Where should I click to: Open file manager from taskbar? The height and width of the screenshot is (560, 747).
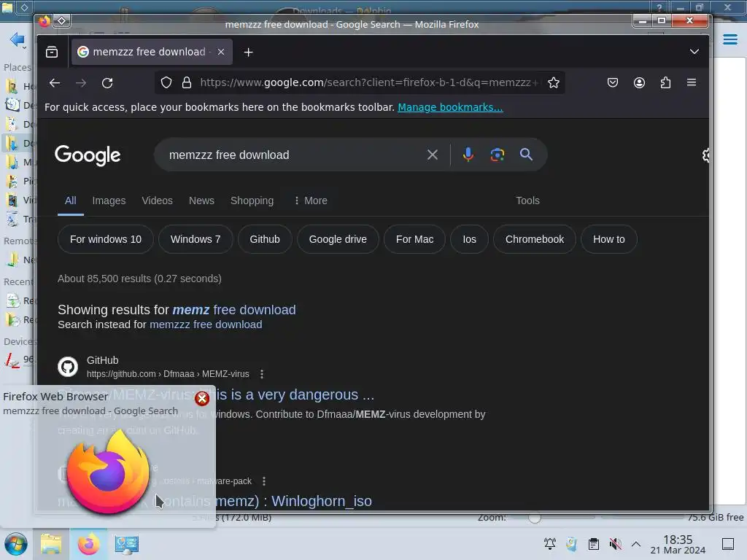51,544
